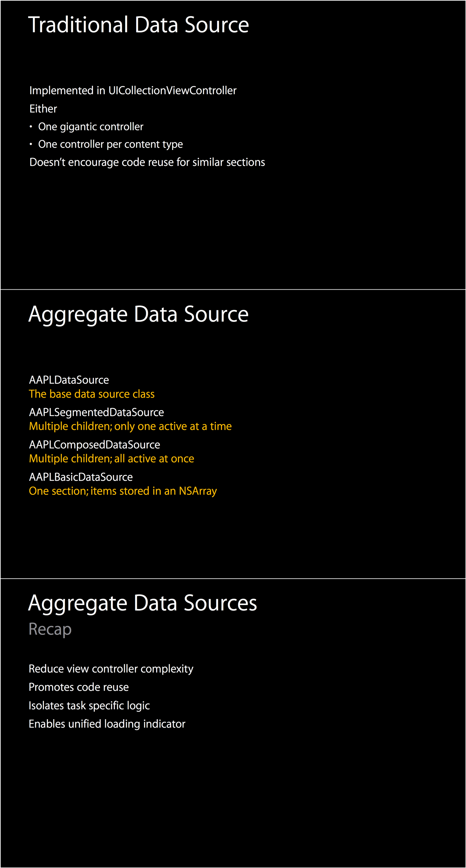Select the "Implemented in UICollectionViewController" line
This screenshot has width=466, height=868.
133,91
